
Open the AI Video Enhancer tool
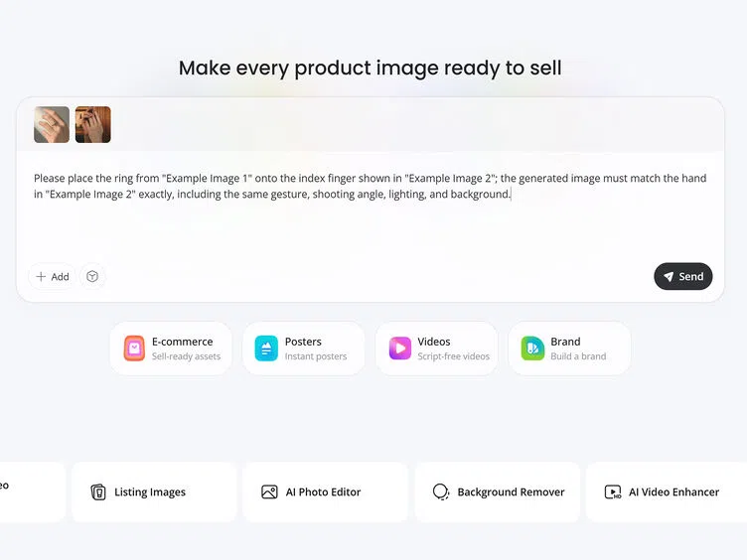tap(667, 491)
